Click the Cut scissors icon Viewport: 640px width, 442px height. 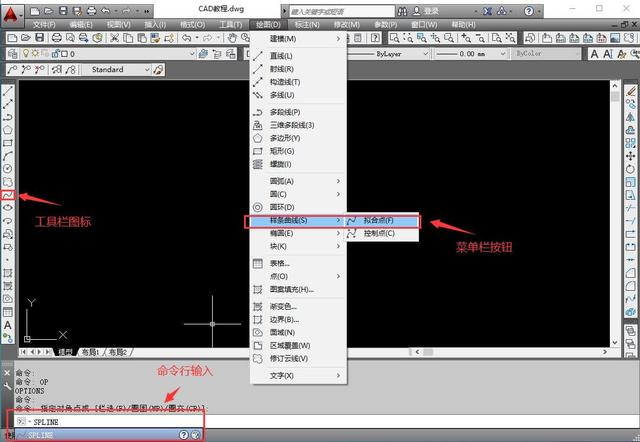click(115, 38)
